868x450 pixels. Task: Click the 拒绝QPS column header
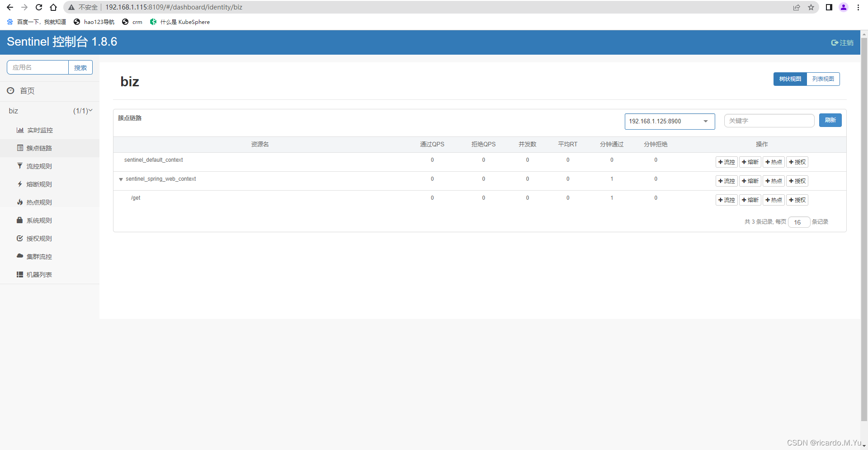(483, 144)
